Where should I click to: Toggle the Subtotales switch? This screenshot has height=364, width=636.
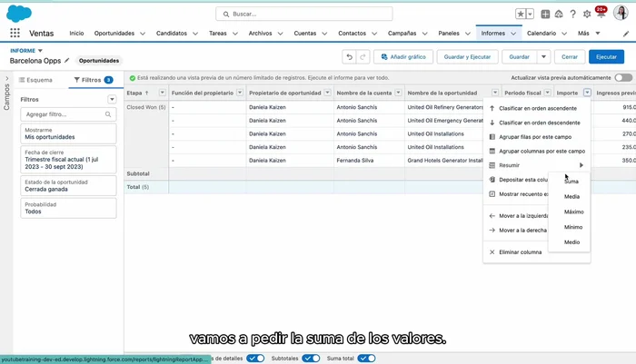[x=311, y=359]
